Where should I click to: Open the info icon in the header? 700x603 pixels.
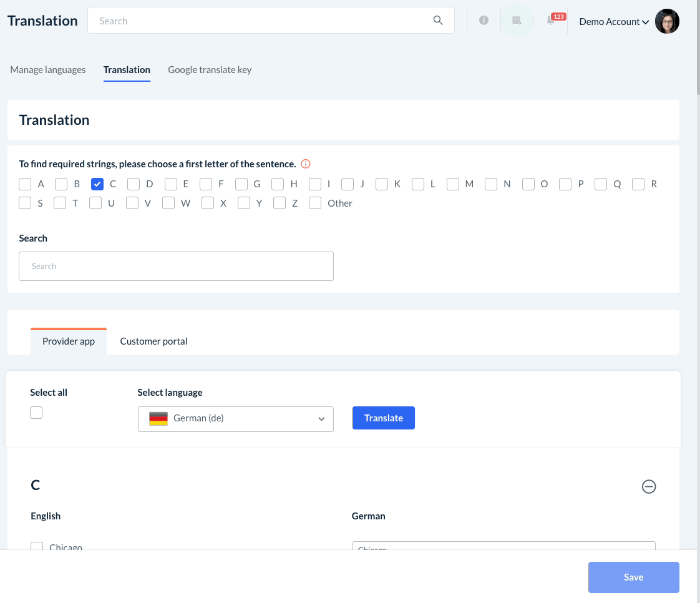484,21
